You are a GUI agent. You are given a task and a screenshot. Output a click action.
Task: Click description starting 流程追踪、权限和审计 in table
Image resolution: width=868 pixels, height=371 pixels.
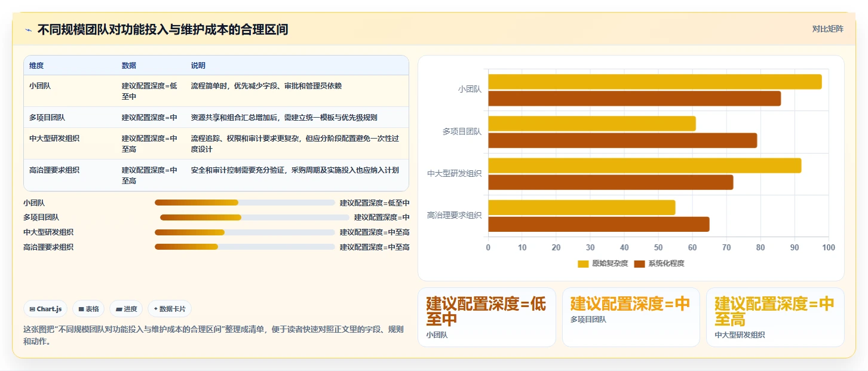[x=295, y=144]
